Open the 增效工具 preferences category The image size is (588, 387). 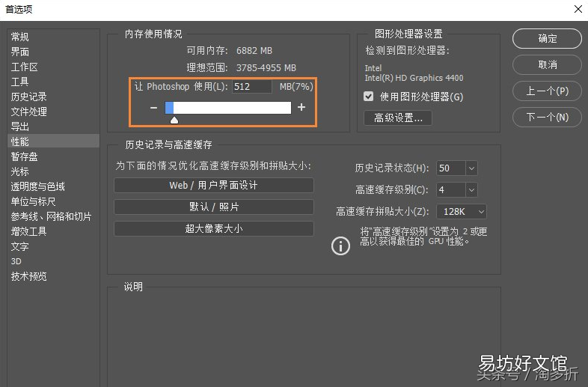coord(29,231)
